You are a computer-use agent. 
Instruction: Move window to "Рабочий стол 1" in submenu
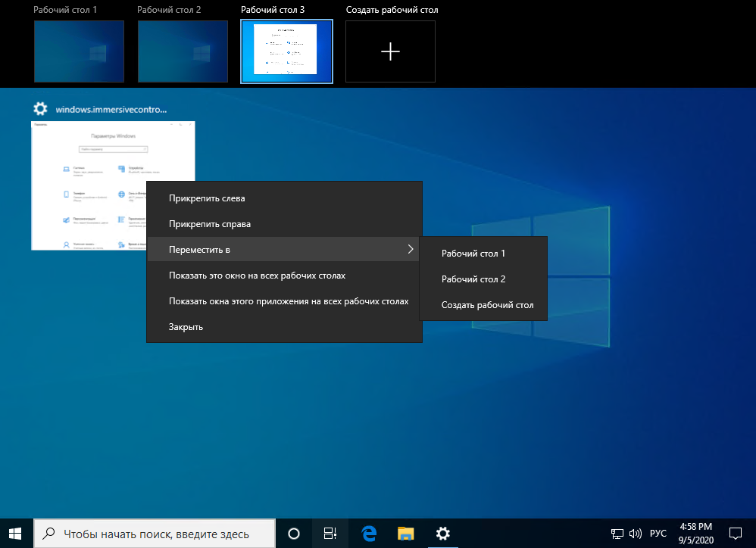click(x=473, y=254)
